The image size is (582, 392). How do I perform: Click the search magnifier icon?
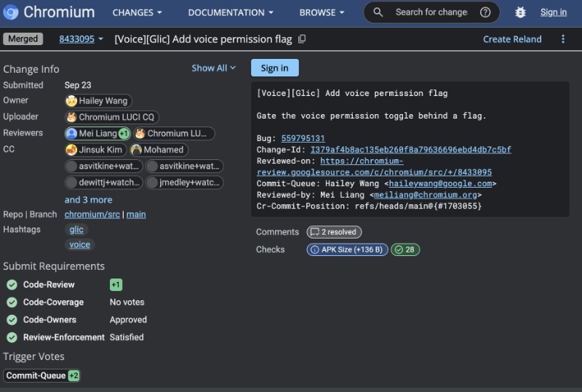(x=378, y=12)
